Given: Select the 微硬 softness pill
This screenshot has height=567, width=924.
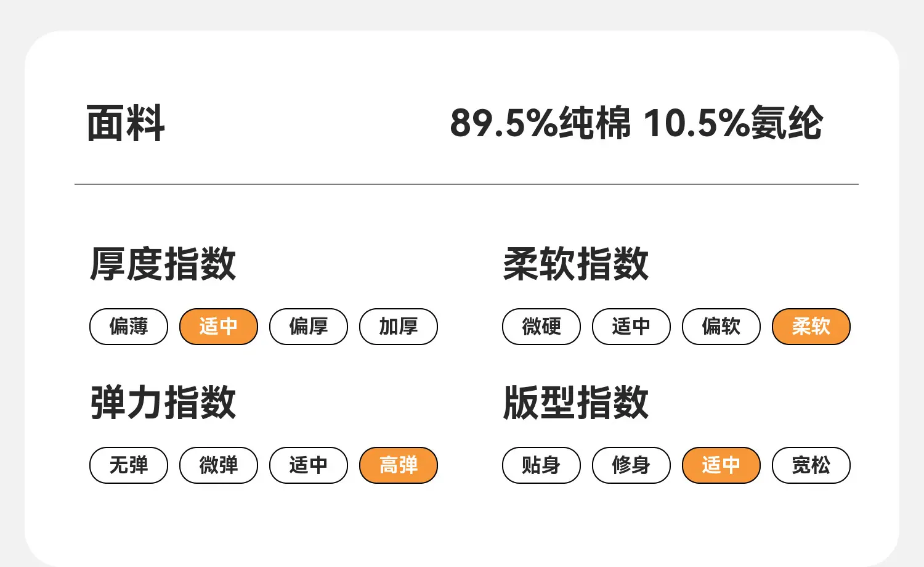Looking at the screenshot, I should click(541, 327).
